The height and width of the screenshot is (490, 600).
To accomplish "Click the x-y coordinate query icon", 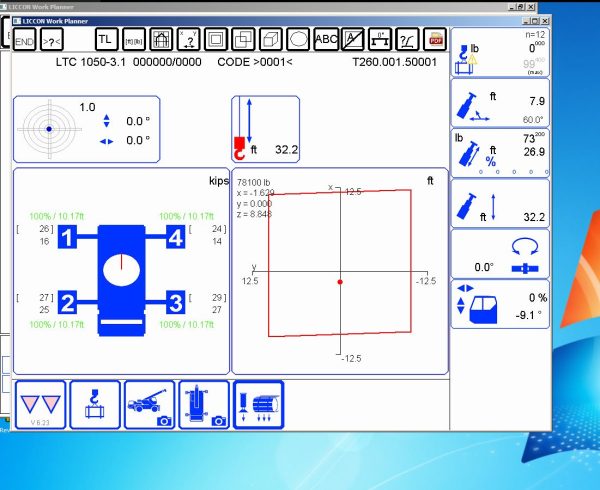I will point(189,39).
